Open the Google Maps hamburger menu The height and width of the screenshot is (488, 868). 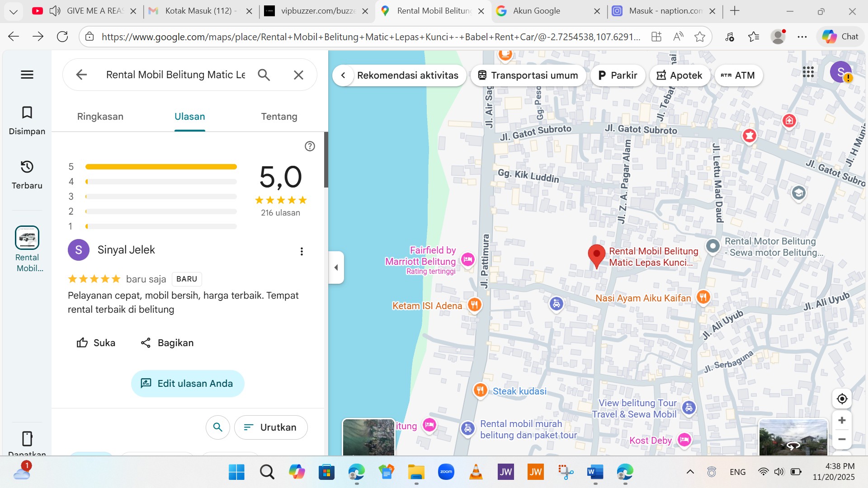(x=27, y=75)
